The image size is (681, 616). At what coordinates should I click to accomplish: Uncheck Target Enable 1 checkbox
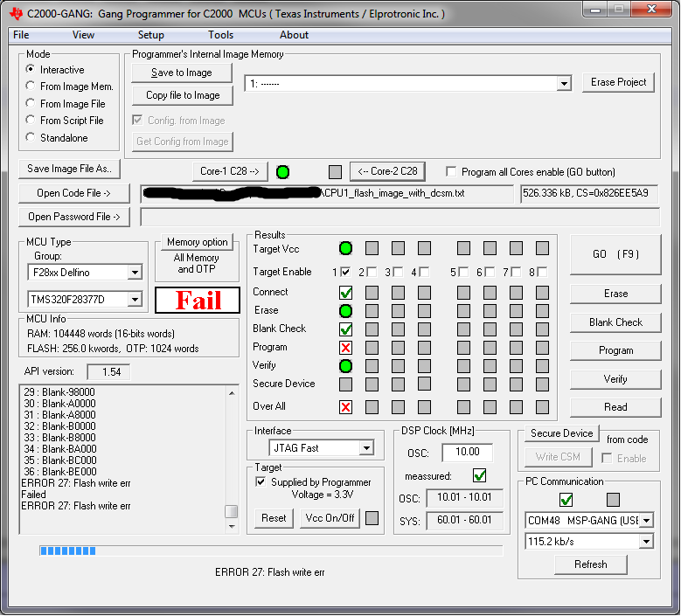tap(345, 273)
